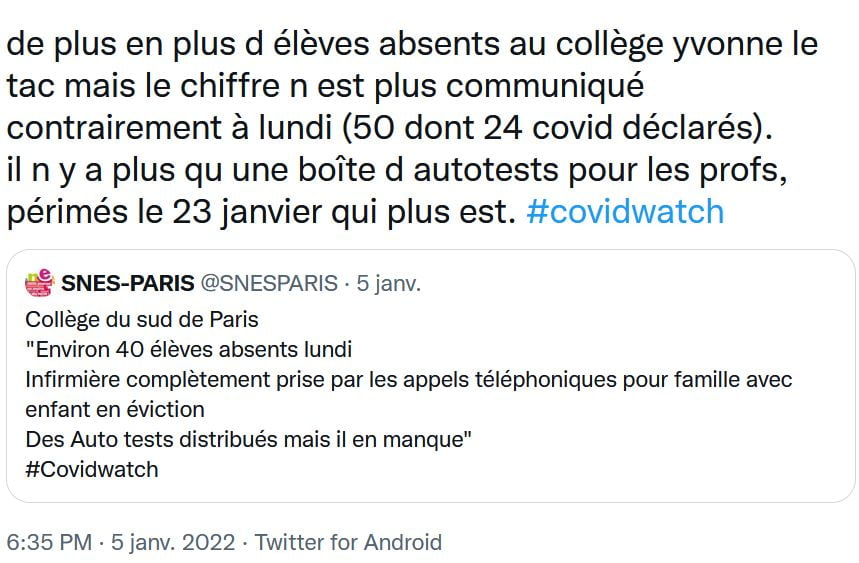Viewport: 859px width, 563px height.
Task: Open the quoted SNES-PARIS tweet card
Action: pos(430,376)
